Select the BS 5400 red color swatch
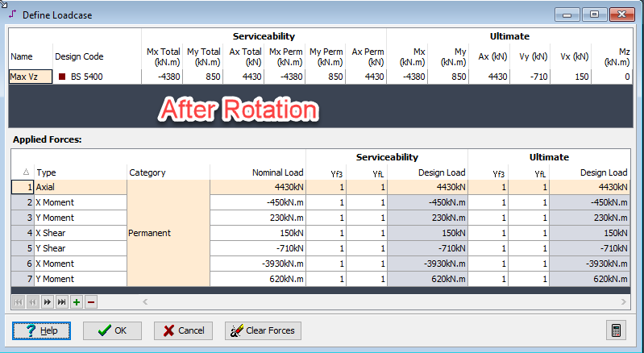This screenshot has height=353, width=644. point(62,77)
